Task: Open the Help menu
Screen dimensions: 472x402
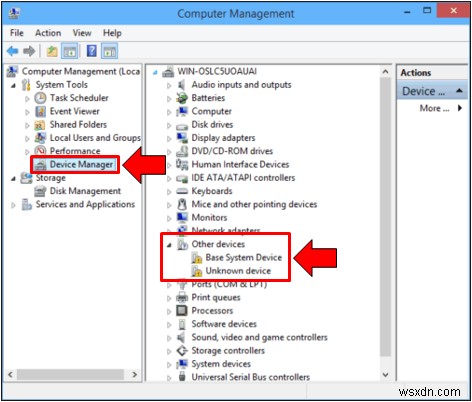Action: [x=112, y=33]
